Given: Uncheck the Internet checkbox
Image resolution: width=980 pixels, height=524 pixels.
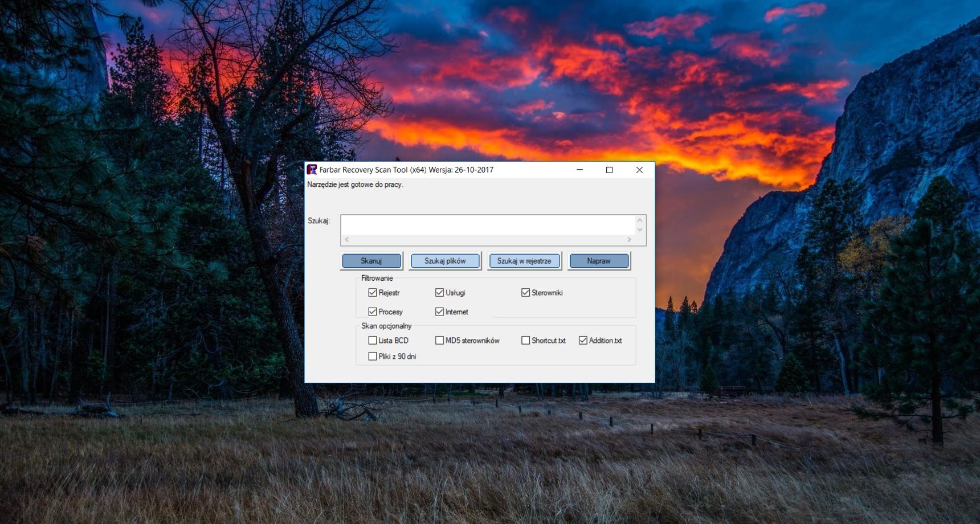Looking at the screenshot, I should coord(439,312).
